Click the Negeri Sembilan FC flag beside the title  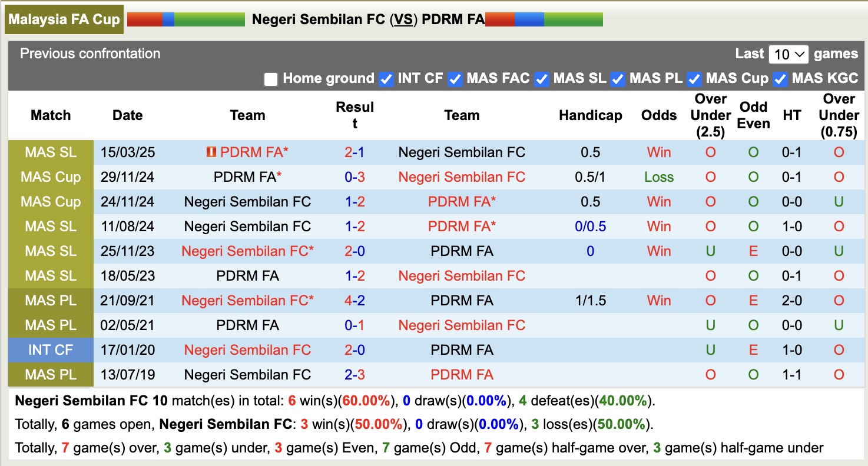click(185, 18)
